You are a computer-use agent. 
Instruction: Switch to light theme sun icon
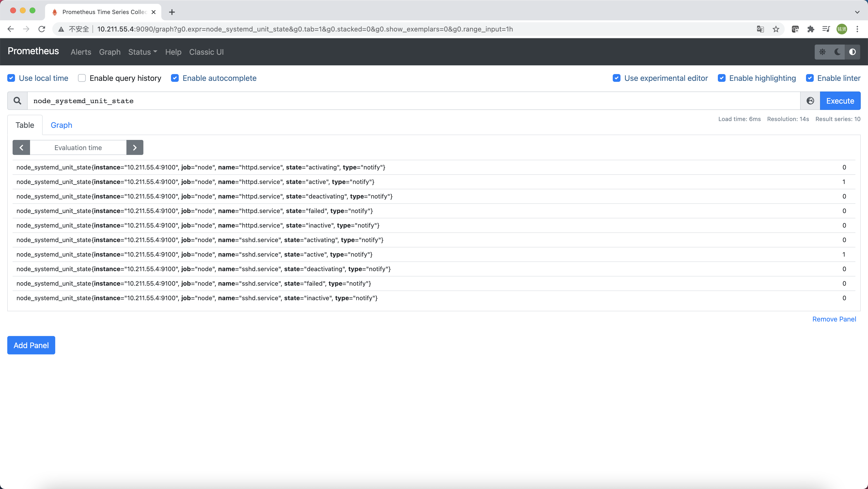coord(822,52)
